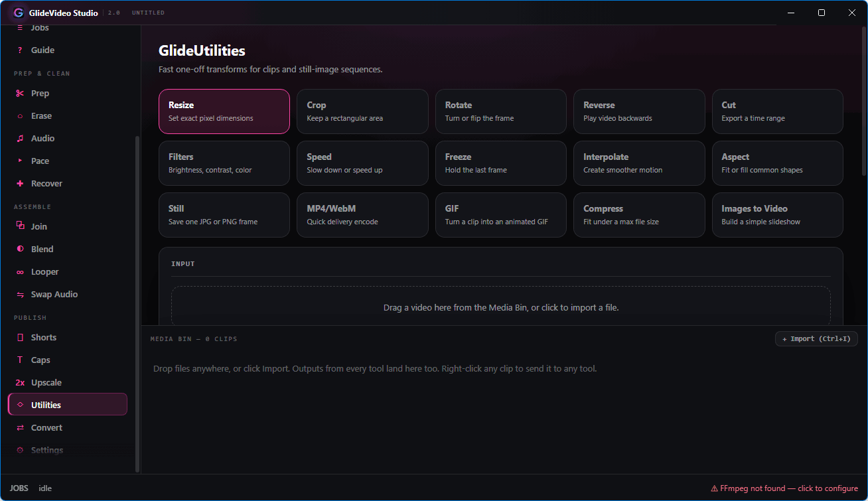Viewport: 868px width, 501px height.
Task: Choose the MP4/WebM utility card
Action: pos(362,215)
